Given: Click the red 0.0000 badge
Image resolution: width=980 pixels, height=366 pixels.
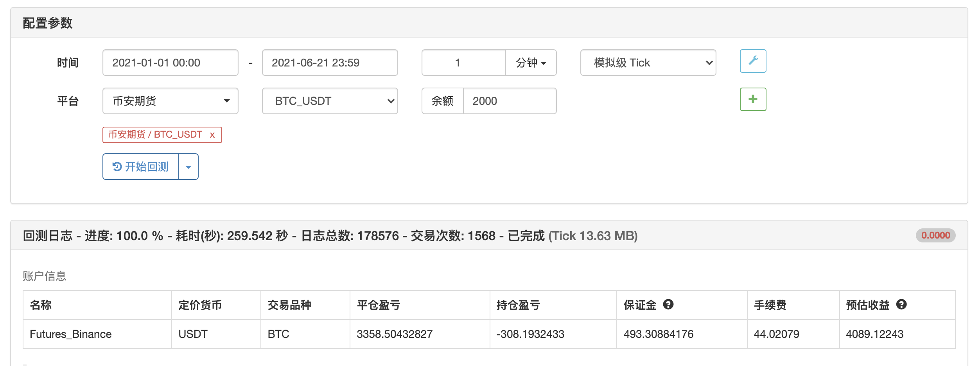Looking at the screenshot, I should coord(935,235).
